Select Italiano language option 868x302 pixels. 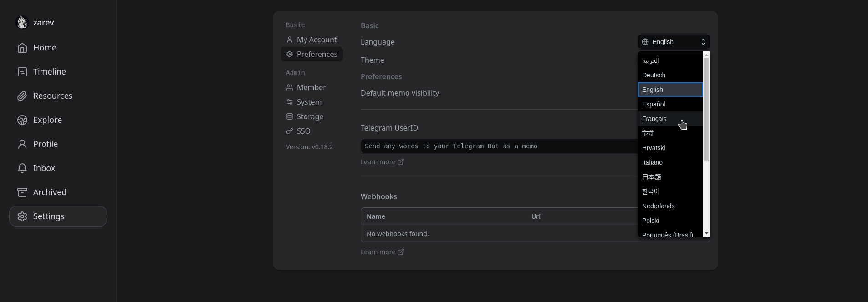pyautogui.click(x=670, y=162)
